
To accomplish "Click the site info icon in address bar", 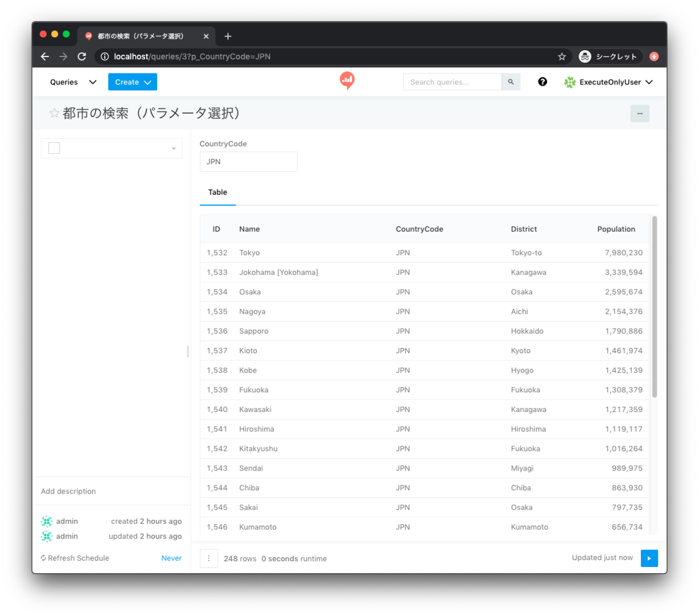I will point(105,57).
